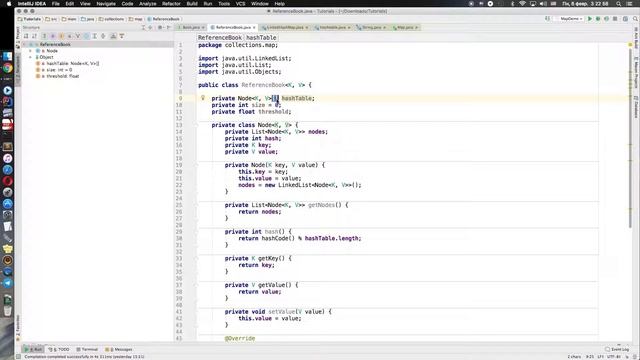This screenshot has width=640, height=360.
Task: Open the Run tool window button
Action: pos(33,349)
